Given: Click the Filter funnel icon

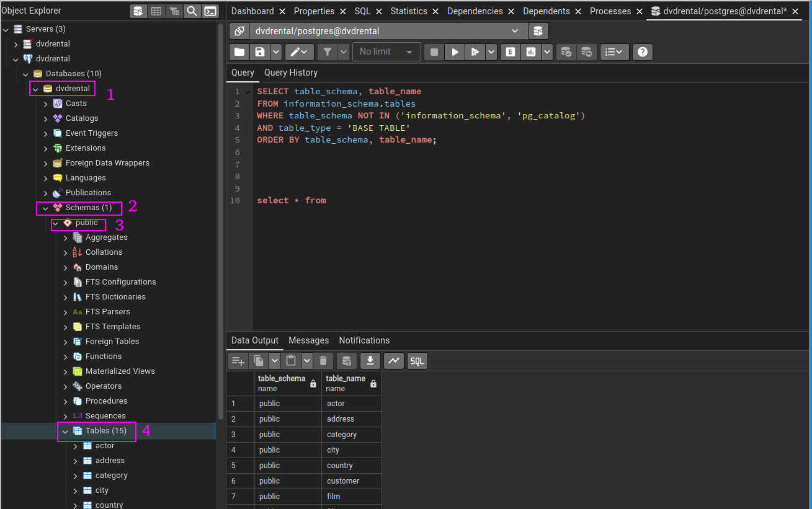Looking at the screenshot, I should [x=328, y=52].
